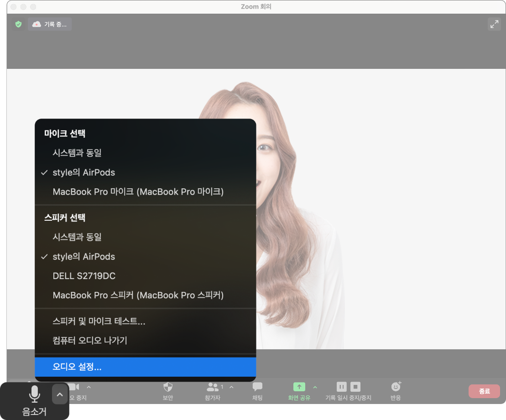This screenshot has width=506, height=420.
Task: Click the green 화면 공유 share icon
Action: point(299,387)
